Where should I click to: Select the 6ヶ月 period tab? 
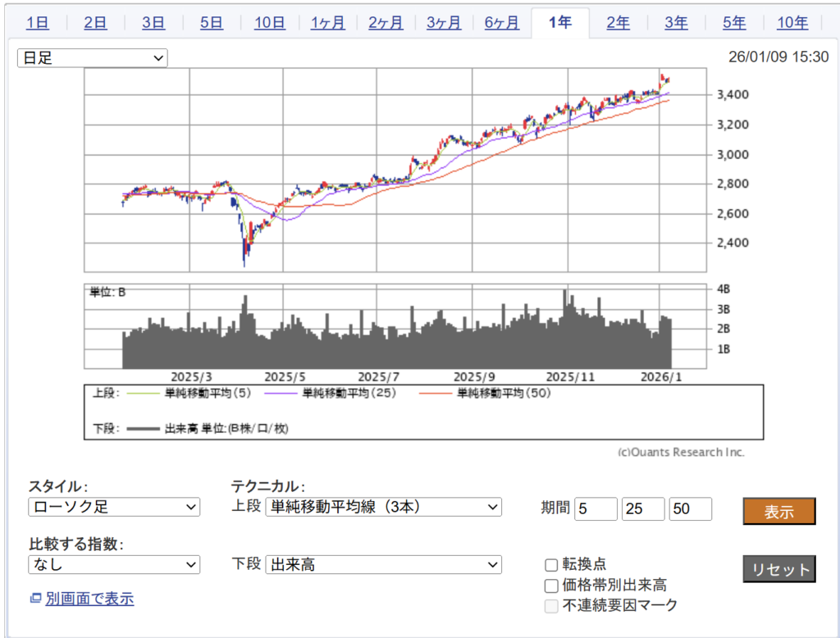(501, 23)
